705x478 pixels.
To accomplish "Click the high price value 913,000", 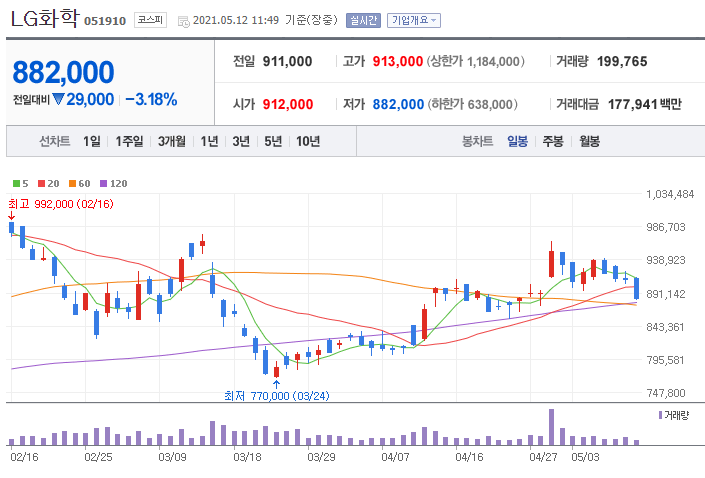I will pos(397,61).
